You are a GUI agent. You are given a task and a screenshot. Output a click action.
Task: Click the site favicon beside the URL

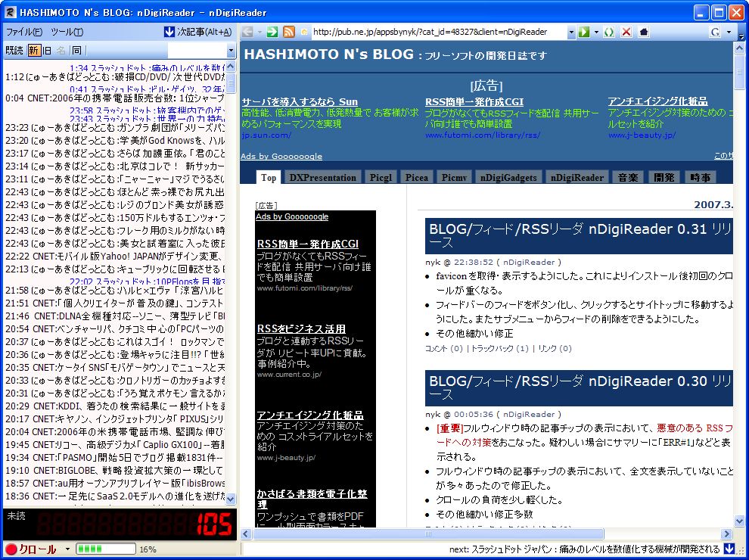[x=304, y=33]
